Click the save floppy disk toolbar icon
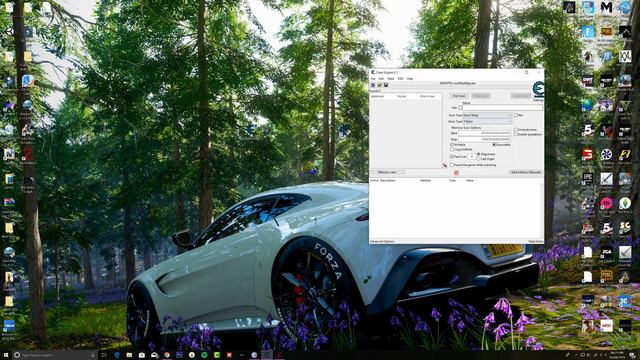The image size is (640, 360). [x=386, y=85]
